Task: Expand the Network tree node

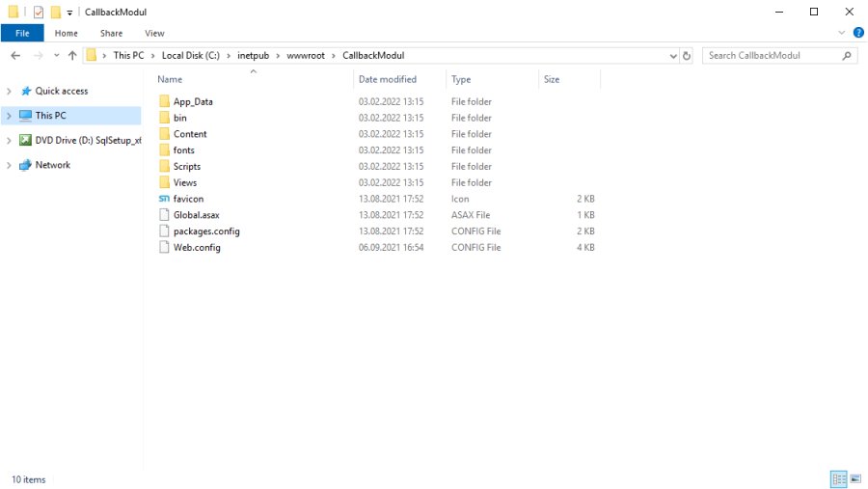Action: click(x=9, y=166)
